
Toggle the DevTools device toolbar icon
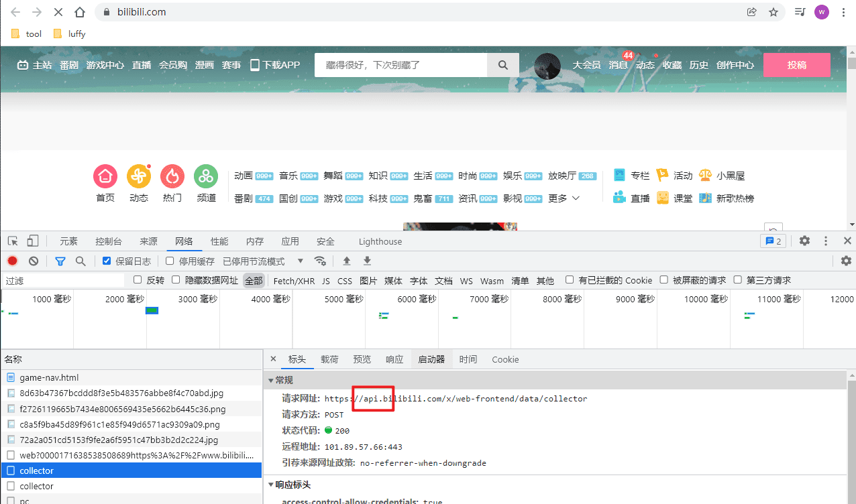33,241
